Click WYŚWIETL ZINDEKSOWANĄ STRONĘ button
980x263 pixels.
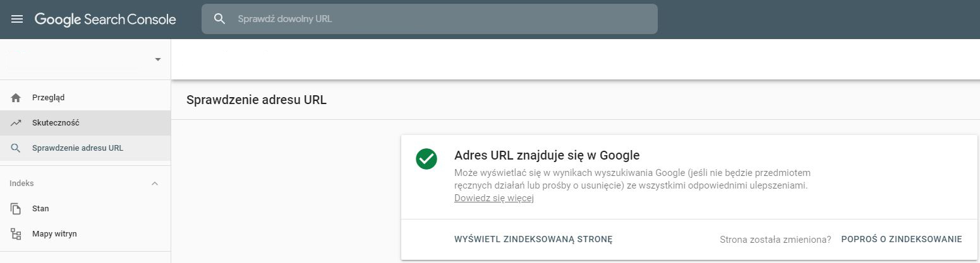(533, 239)
